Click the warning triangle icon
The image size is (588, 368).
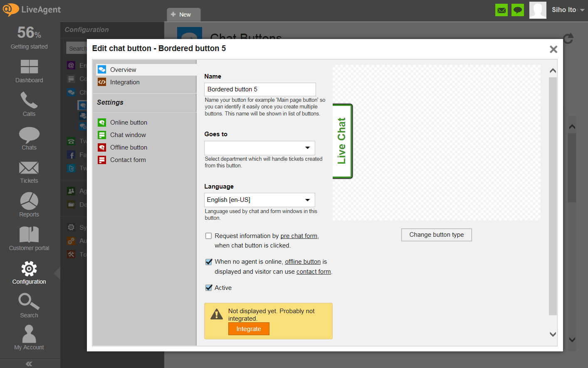[x=217, y=314]
